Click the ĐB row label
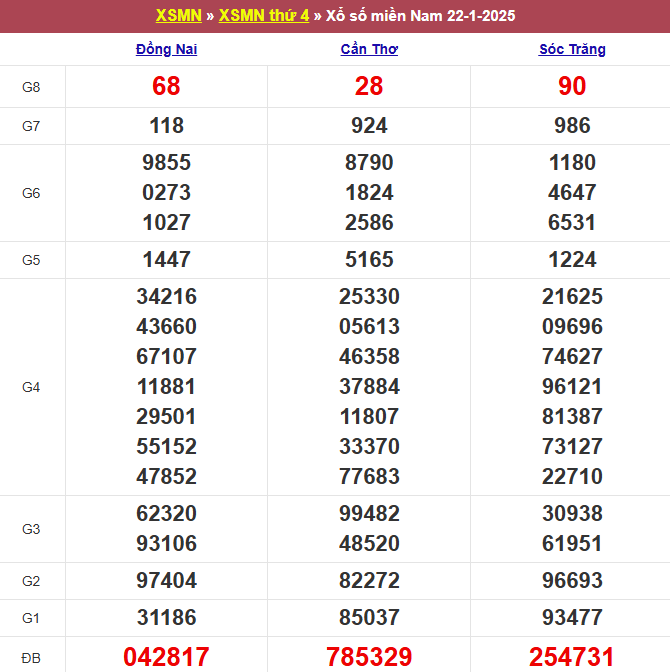Screen dimensions: 670x672 31,657
